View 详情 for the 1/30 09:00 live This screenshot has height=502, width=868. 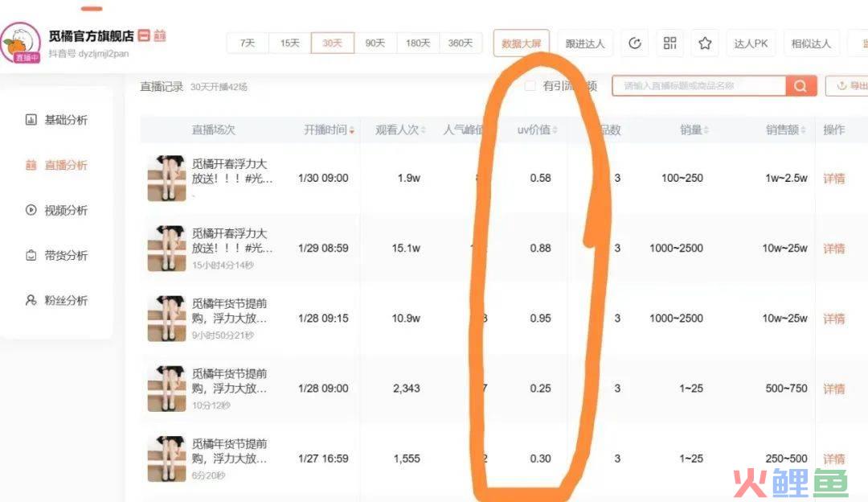tap(834, 179)
